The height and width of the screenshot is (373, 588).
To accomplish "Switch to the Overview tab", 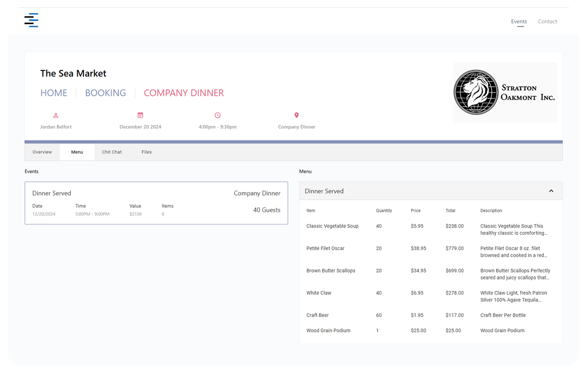I will (42, 152).
